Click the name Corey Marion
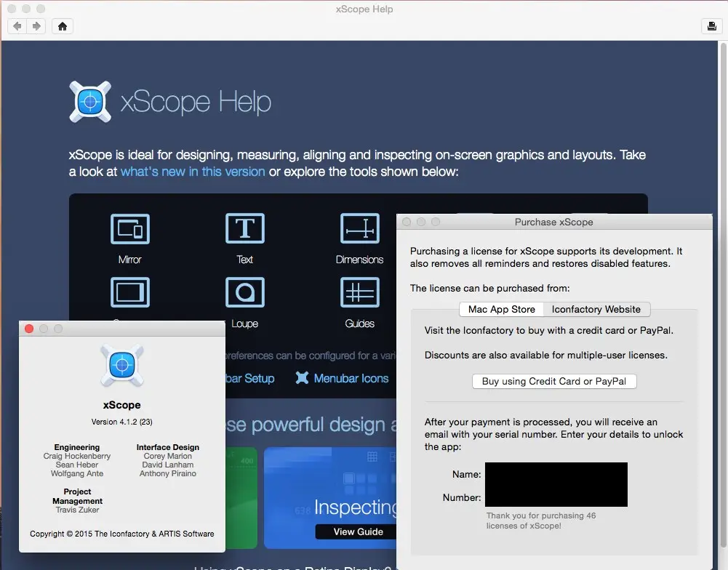This screenshot has height=570, width=728. (167, 456)
